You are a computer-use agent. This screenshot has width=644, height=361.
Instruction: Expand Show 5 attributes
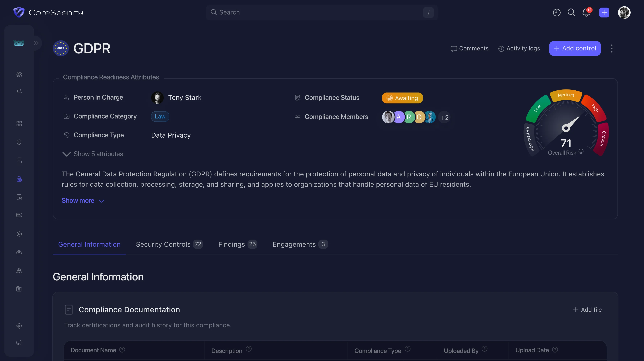(x=92, y=154)
